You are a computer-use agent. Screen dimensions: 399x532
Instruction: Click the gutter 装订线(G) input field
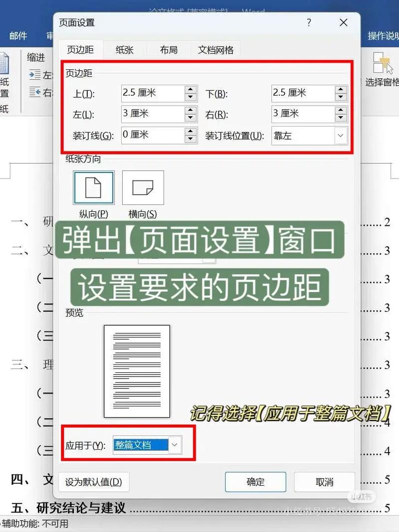153,135
